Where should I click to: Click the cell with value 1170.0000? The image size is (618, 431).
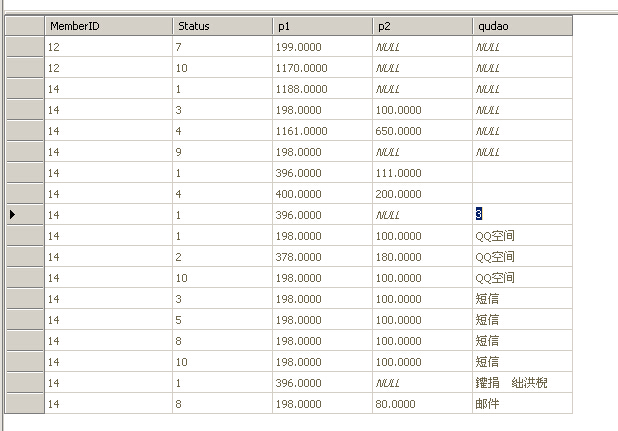(322, 68)
